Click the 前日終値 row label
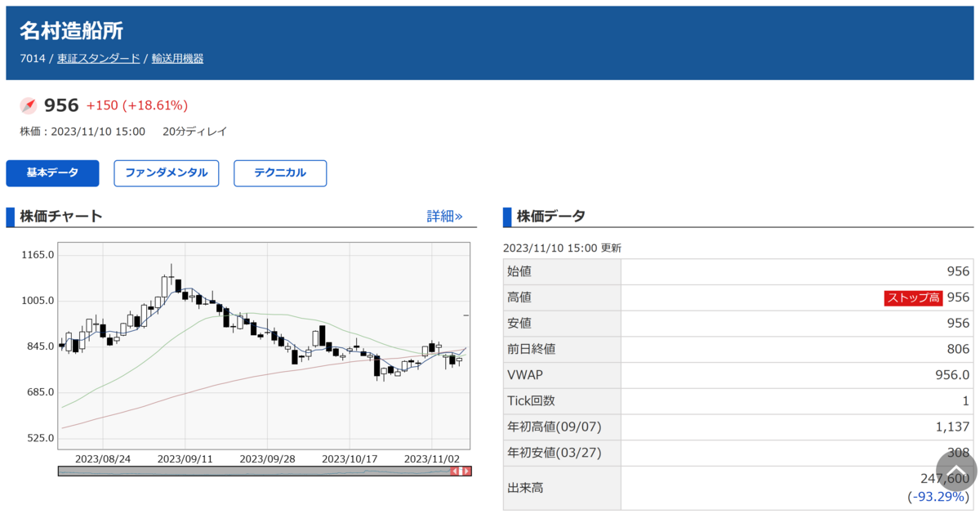The width and height of the screenshot is (980, 514). click(532, 349)
